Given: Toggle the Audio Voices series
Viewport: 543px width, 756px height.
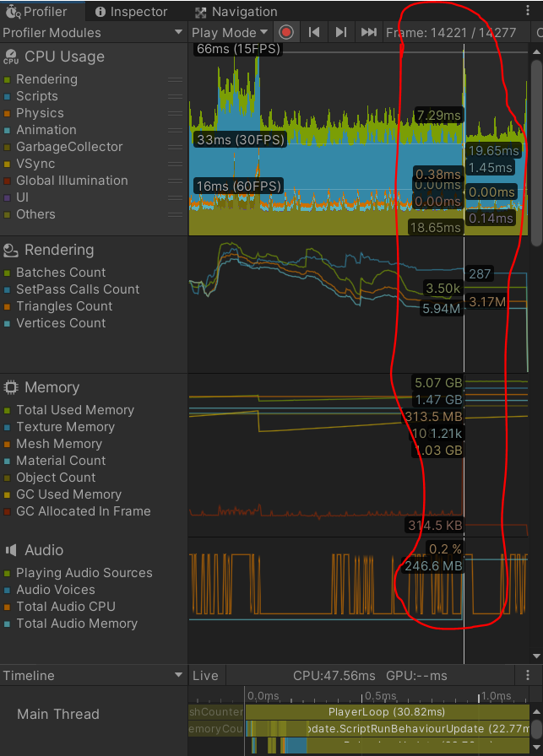Looking at the screenshot, I should click(x=7, y=590).
